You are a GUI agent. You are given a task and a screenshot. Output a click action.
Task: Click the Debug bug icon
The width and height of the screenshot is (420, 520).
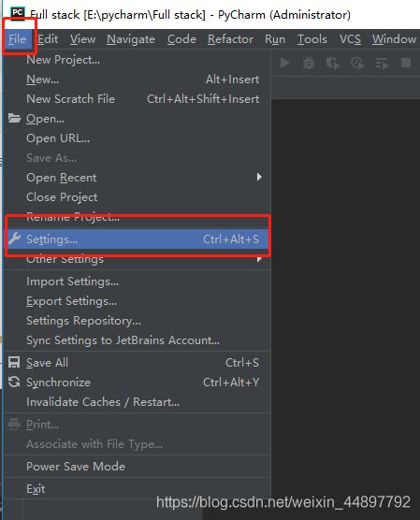pos(309,63)
